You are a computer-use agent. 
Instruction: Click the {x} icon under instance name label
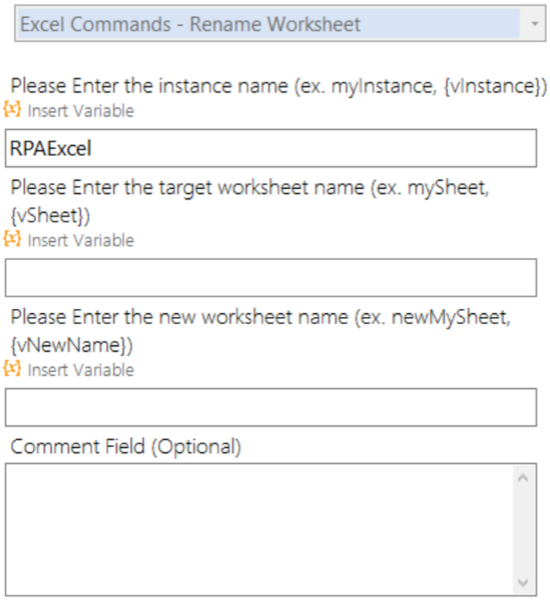[12, 109]
